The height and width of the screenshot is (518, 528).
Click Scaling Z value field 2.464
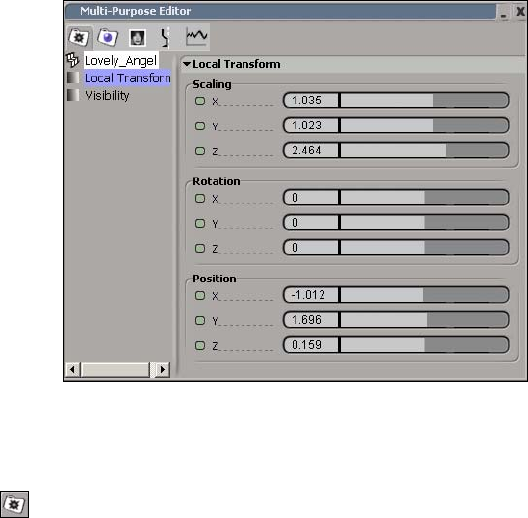(311, 150)
